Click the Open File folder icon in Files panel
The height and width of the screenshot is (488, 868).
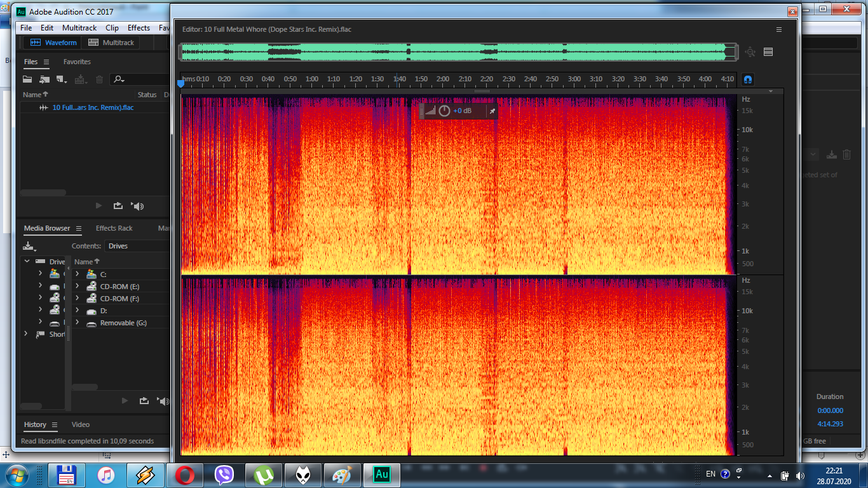pos(27,79)
